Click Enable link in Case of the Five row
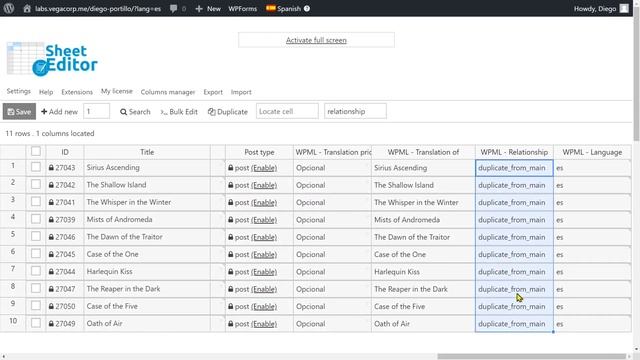The height and width of the screenshot is (360, 640). click(x=264, y=307)
